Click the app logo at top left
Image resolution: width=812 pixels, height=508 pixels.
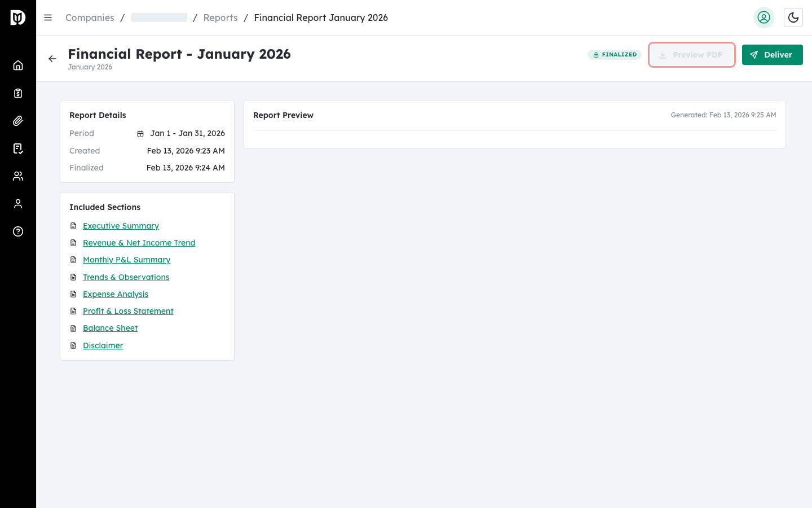click(17, 17)
